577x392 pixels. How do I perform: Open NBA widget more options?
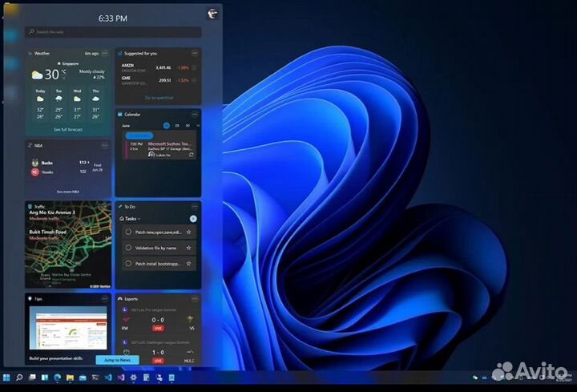(x=104, y=145)
